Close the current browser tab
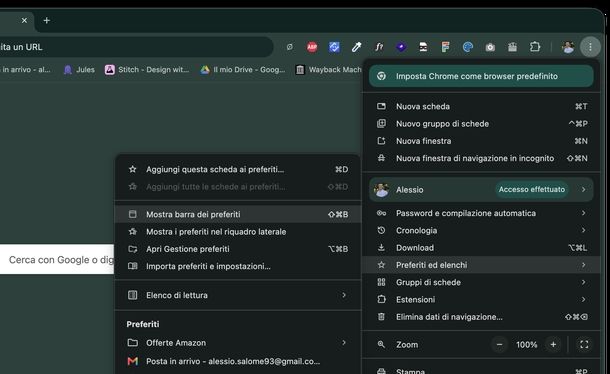The image size is (610, 374). pos(24,20)
